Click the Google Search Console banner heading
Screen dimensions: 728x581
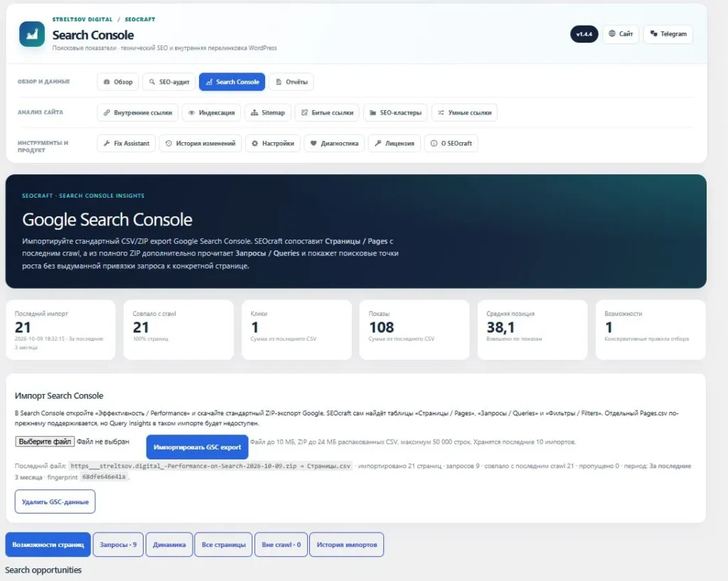(107, 220)
